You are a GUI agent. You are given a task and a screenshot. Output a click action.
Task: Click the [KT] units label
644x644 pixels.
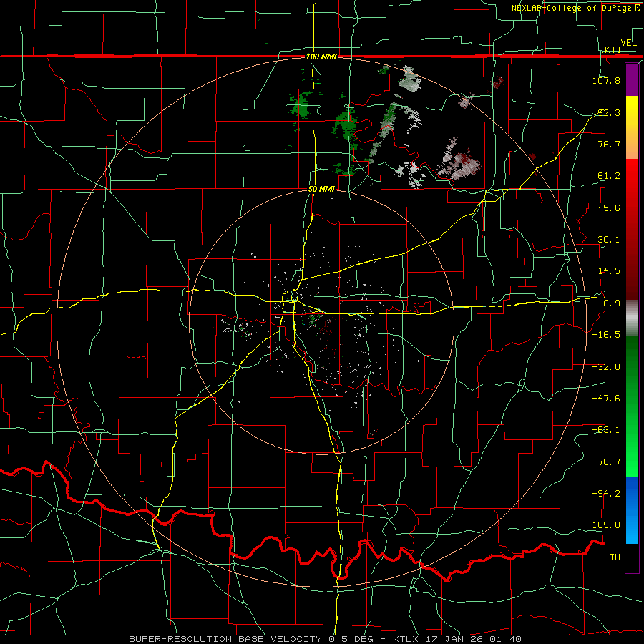(x=611, y=49)
